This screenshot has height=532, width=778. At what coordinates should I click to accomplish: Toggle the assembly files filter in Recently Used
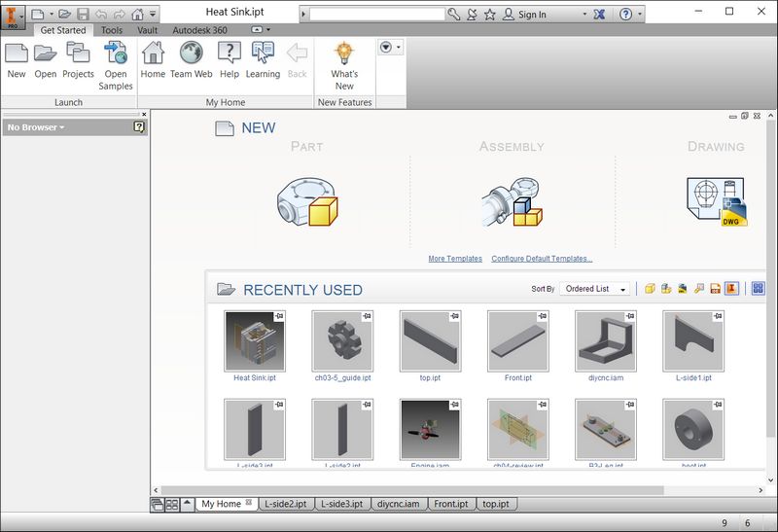666,288
